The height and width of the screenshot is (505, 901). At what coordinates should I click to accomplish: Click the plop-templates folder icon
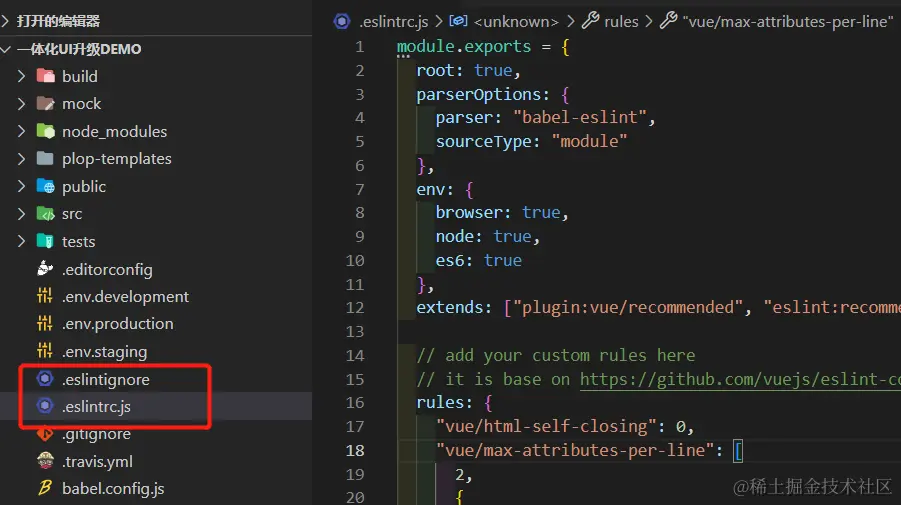click(45, 159)
